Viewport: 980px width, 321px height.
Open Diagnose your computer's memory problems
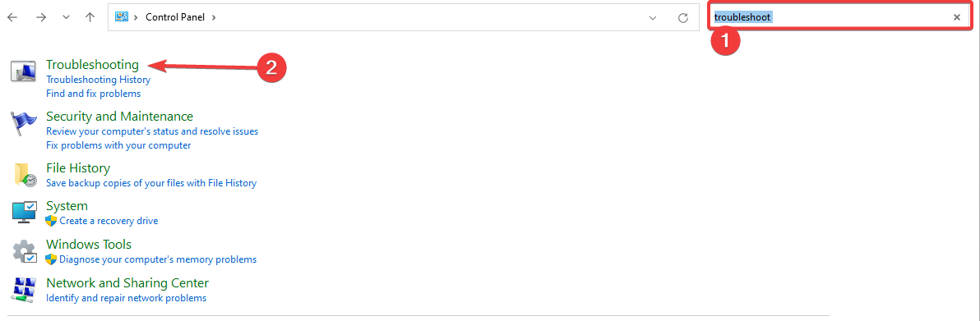[158, 259]
